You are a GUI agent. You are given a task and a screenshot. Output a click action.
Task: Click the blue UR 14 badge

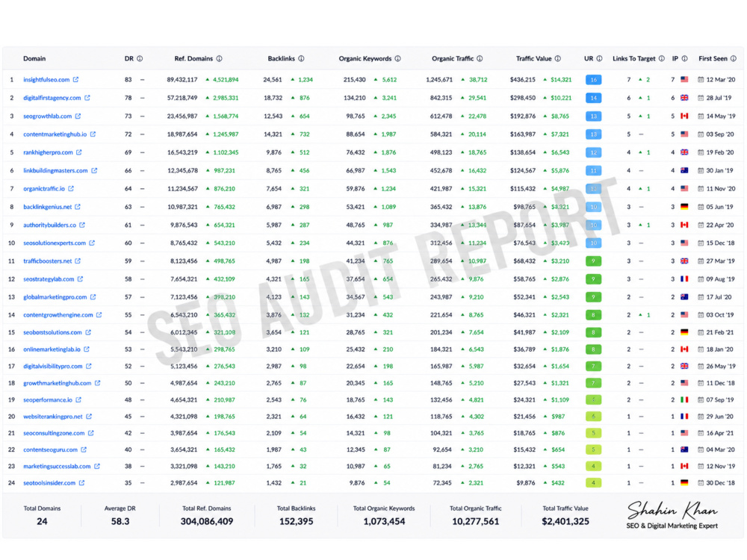pos(593,98)
